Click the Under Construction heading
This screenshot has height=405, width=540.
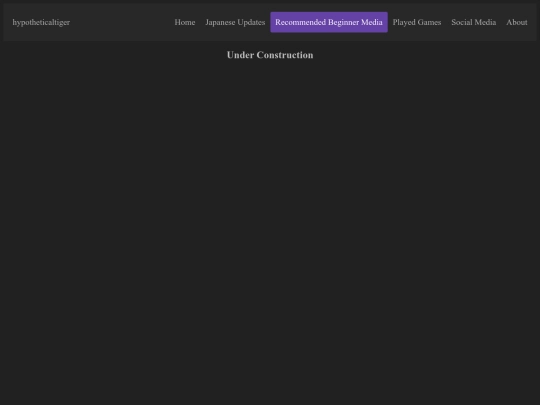tap(270, 55)
